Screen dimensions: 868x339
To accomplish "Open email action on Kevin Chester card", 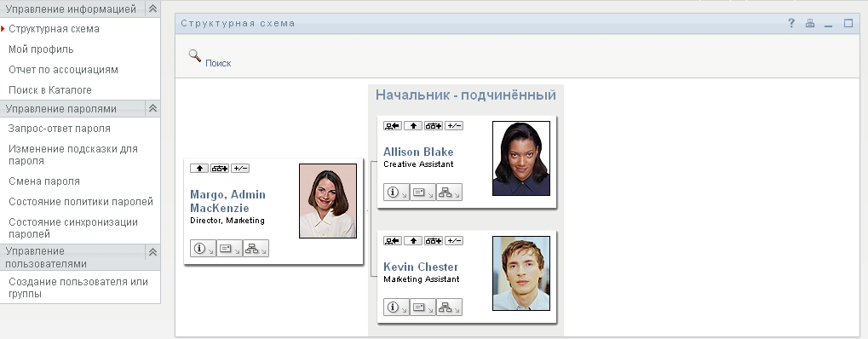I will 423,307.
